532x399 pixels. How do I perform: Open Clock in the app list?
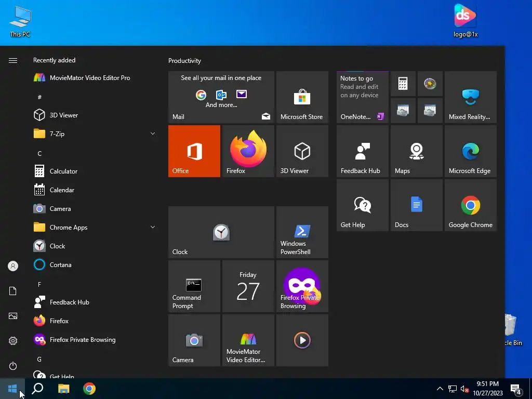95,246
